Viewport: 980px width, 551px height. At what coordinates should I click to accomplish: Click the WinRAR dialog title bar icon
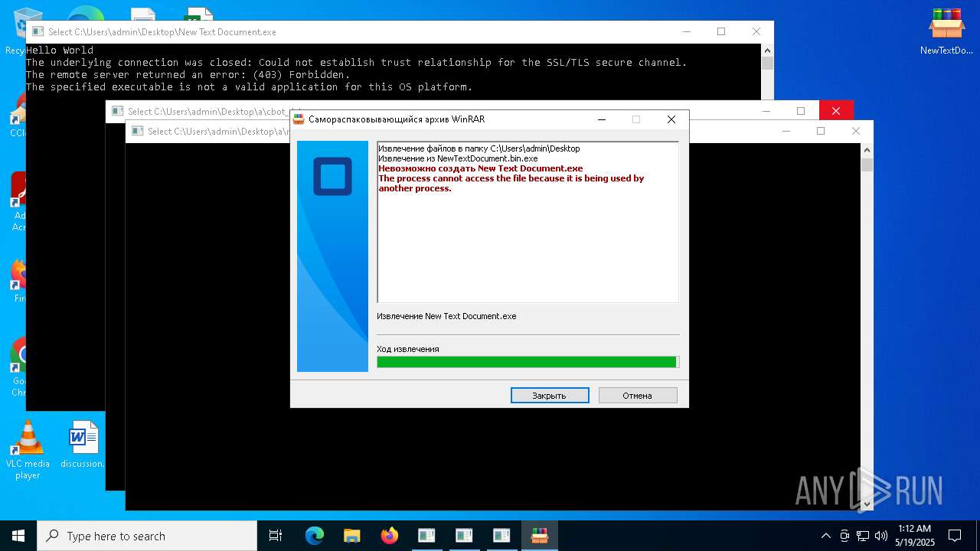pyautogui.click(x=299, y=119)
